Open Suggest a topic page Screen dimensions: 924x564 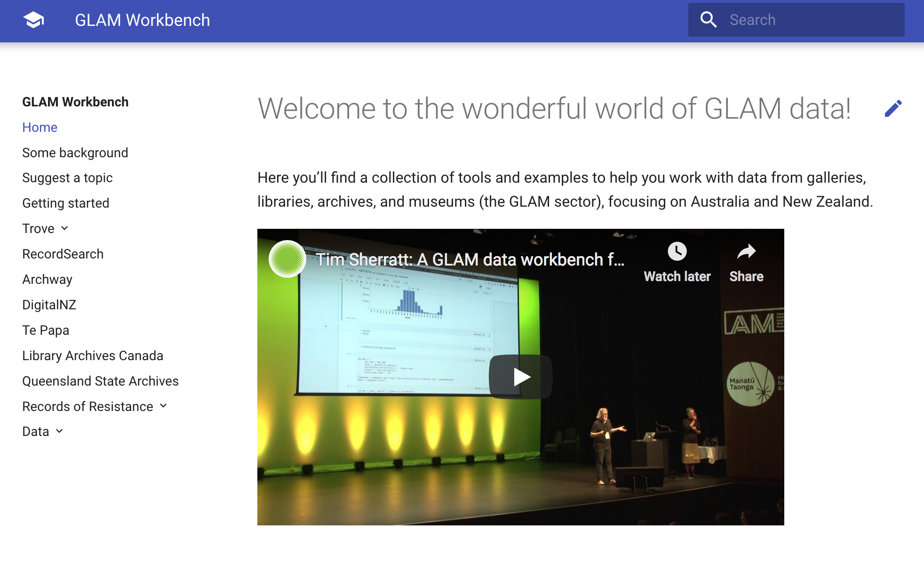pyautogui.click(x=67, y=177)
